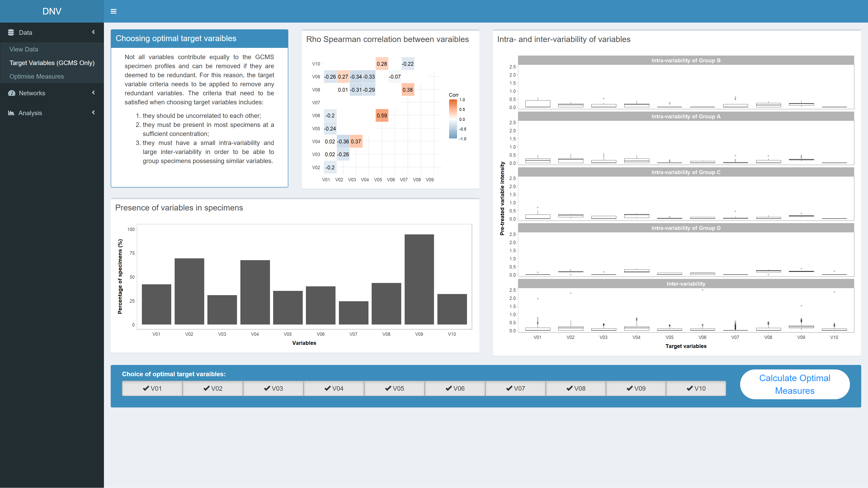
Task: Click the DNV logo title
Action: point(52,11)
